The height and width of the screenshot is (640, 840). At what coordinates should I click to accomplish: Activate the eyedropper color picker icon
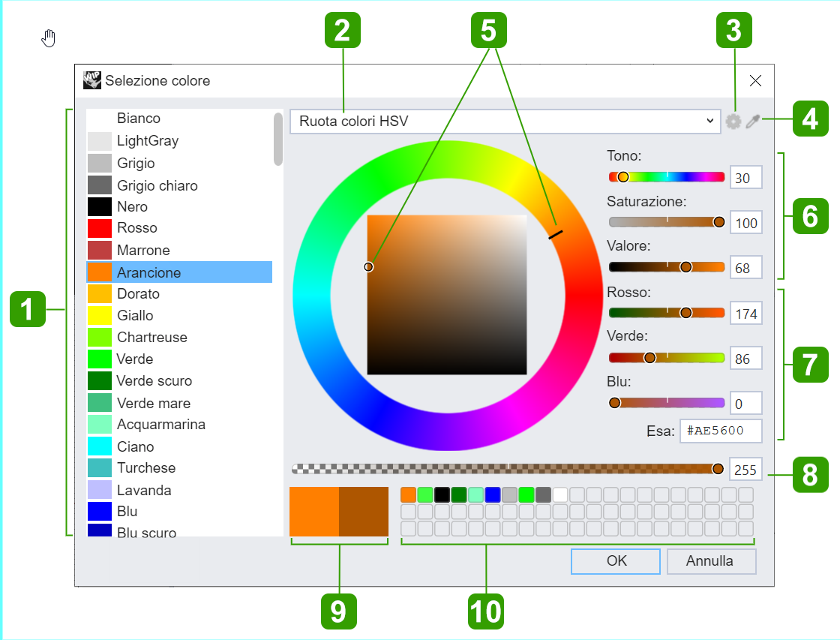(x=753, y=122)
